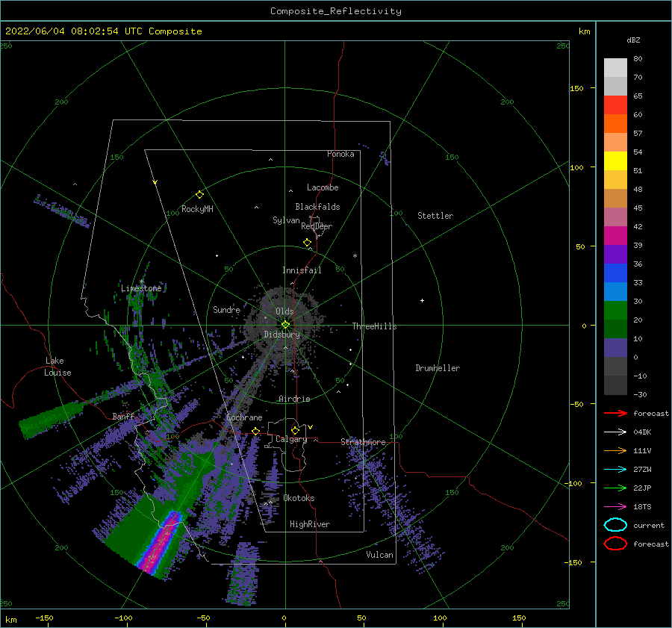672x628 pixels.
Task: Click the Didsbury city label
Action: coord(282,335)
